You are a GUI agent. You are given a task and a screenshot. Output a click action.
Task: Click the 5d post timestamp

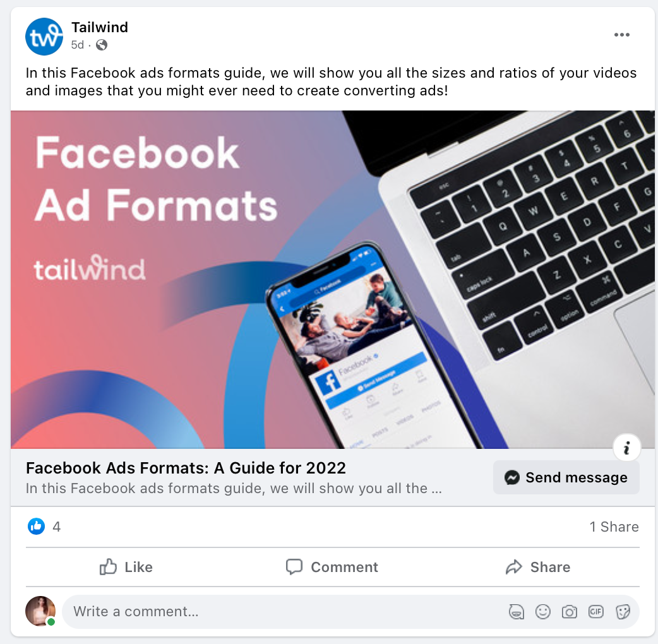tap(77, 45)
